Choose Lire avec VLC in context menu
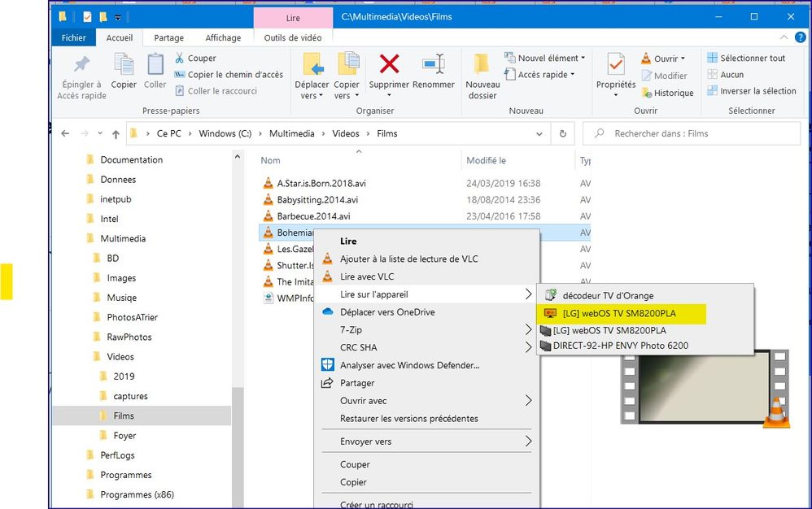 coord(367,276)
